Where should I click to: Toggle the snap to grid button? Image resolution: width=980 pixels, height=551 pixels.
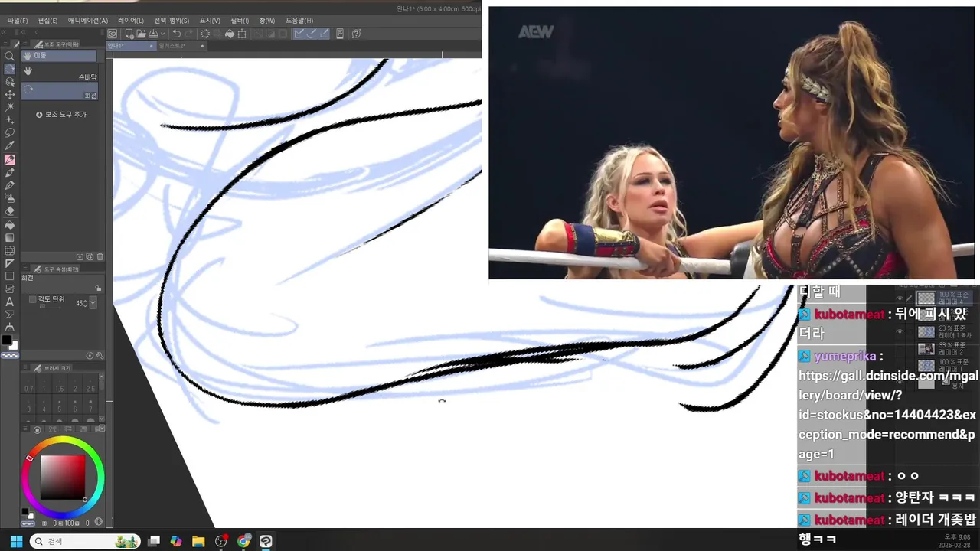click(324, 34)
